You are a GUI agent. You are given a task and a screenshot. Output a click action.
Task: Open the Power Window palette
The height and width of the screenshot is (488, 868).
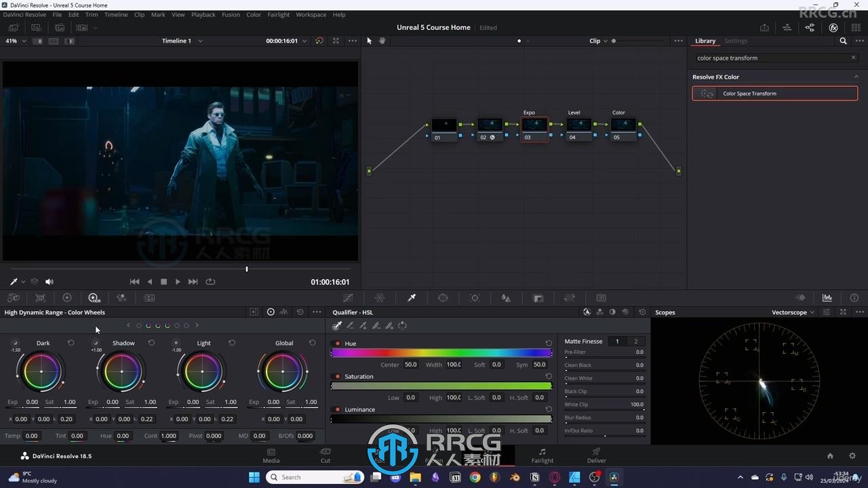coord(443,298)
